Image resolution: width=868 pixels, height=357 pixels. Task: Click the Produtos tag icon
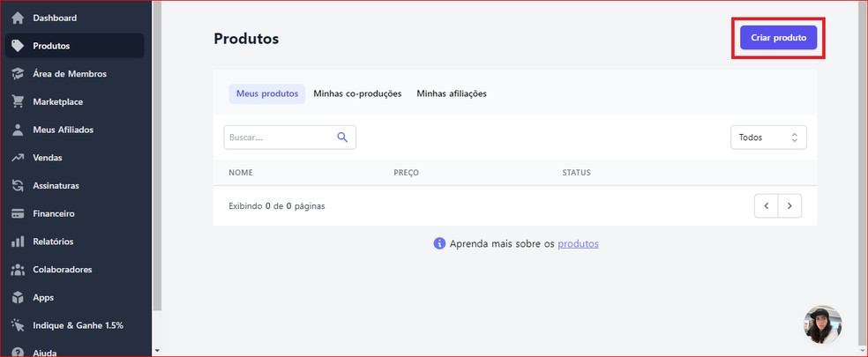click(17, 46)
